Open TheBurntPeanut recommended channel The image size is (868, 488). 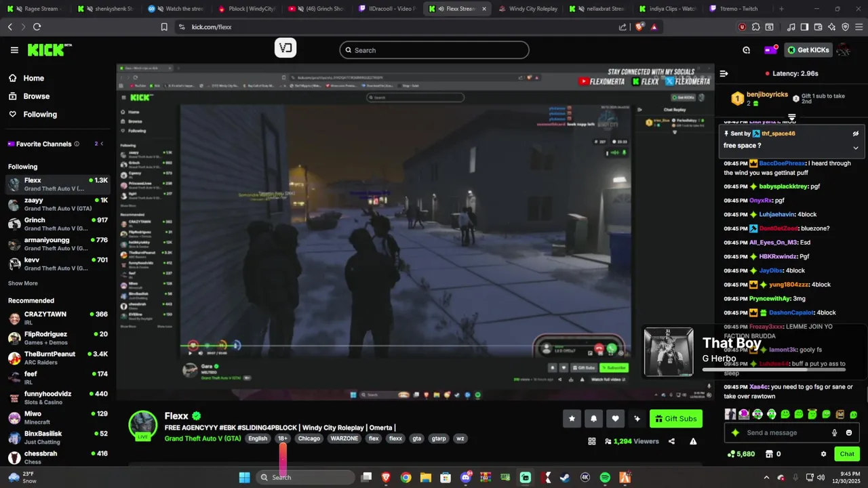[x=58, y=358]
